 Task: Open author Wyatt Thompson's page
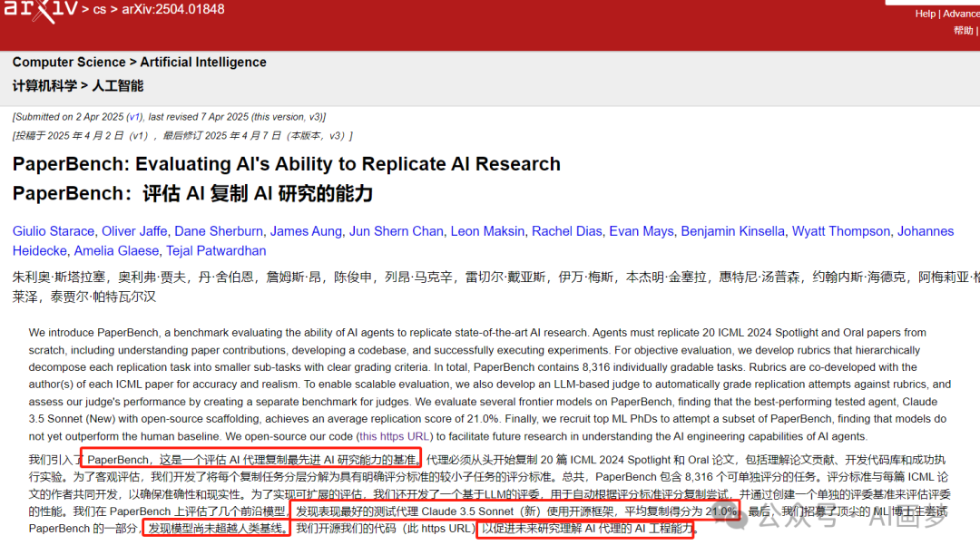click(840, 231)
